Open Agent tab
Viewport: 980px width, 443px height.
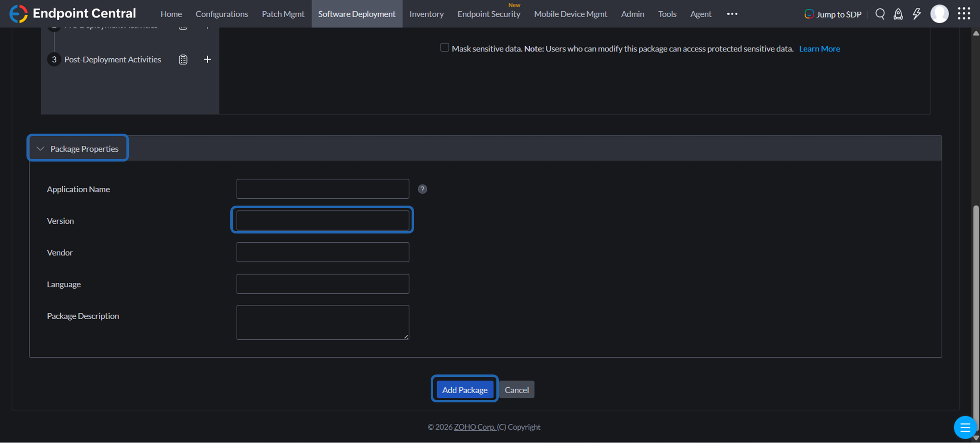(x=701, y=14)
